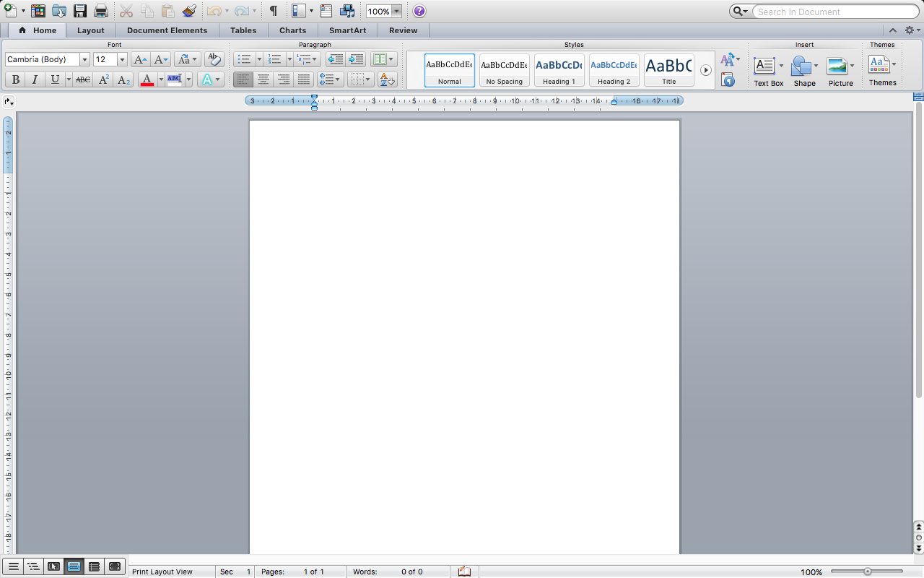Click the Open document folder icon
This screenshot has width=924, height=578.
coord(59,11)
